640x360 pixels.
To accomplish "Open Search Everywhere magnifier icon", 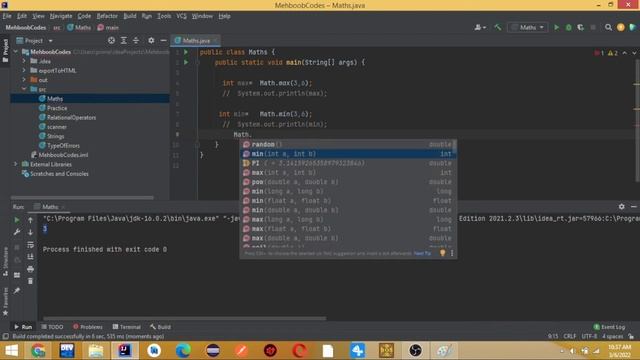I will 608,27.
